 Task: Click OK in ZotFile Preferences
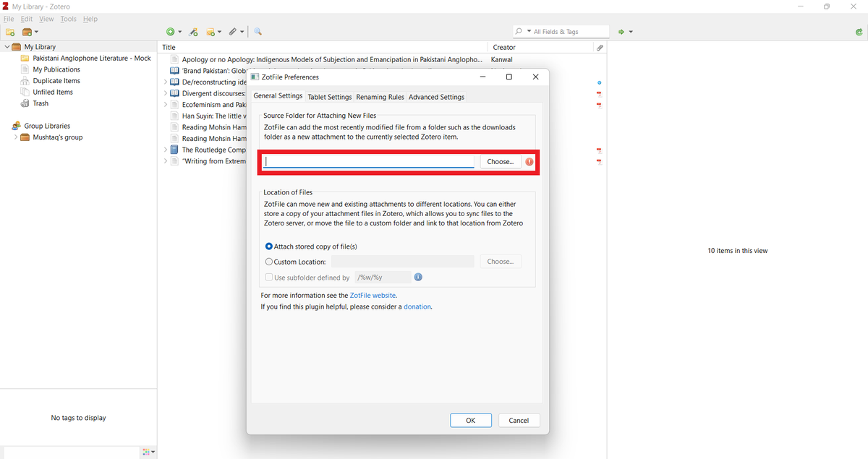pyautogui.click(x=471, y=420)
